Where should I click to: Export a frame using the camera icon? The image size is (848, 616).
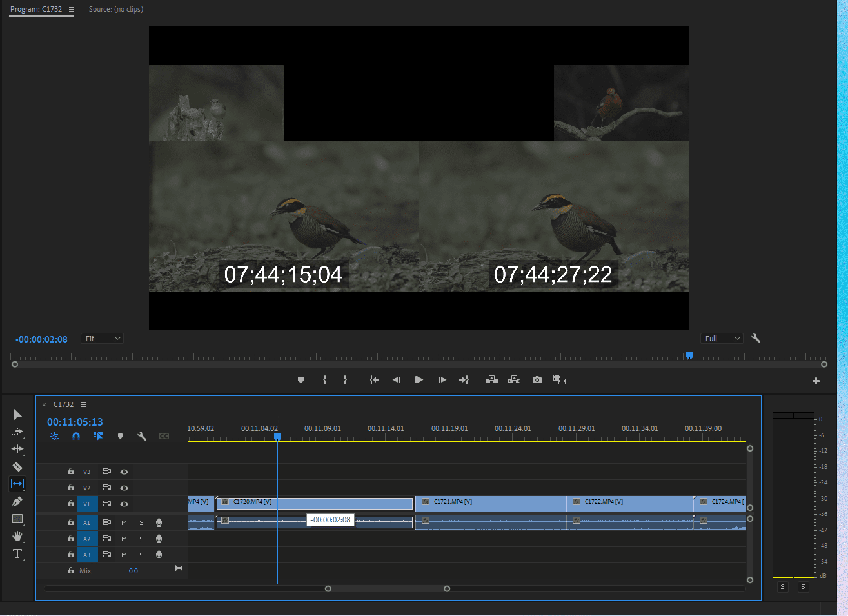click(x=537, y=380)
